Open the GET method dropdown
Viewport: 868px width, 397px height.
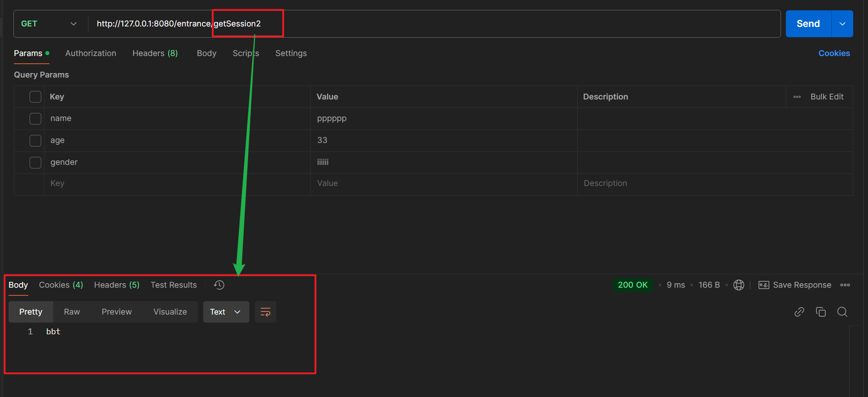tap(49, 24)
